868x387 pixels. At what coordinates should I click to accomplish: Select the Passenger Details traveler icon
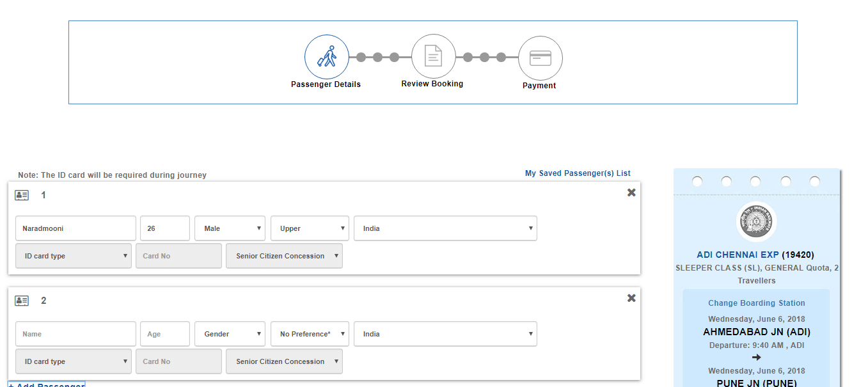(326, 56)
